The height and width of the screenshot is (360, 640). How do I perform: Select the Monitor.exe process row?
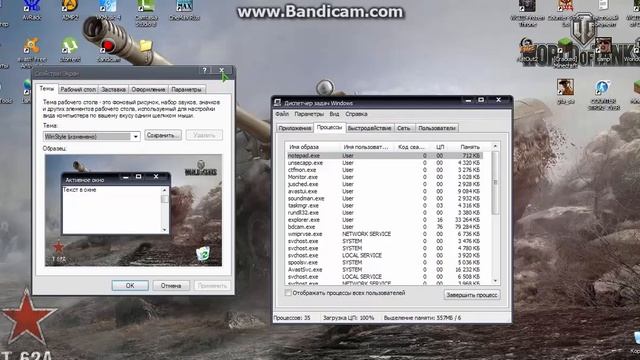point(384,177)
